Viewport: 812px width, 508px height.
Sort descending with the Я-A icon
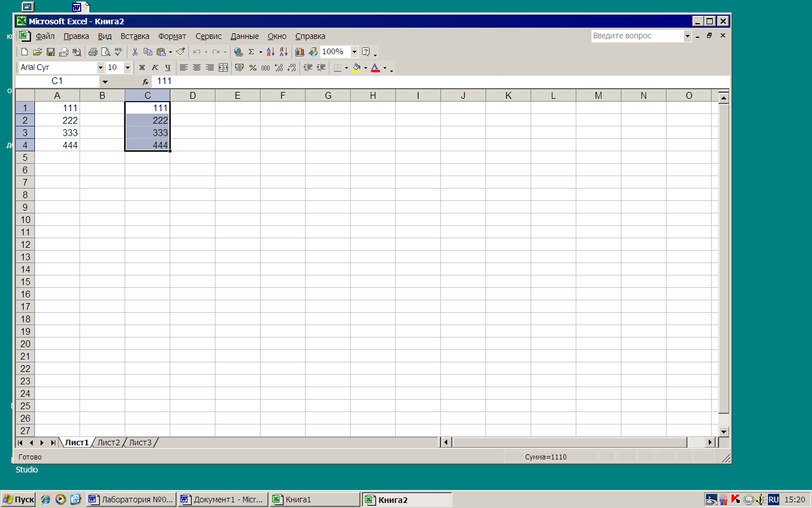pyautogui.click(x=284, y=52)
